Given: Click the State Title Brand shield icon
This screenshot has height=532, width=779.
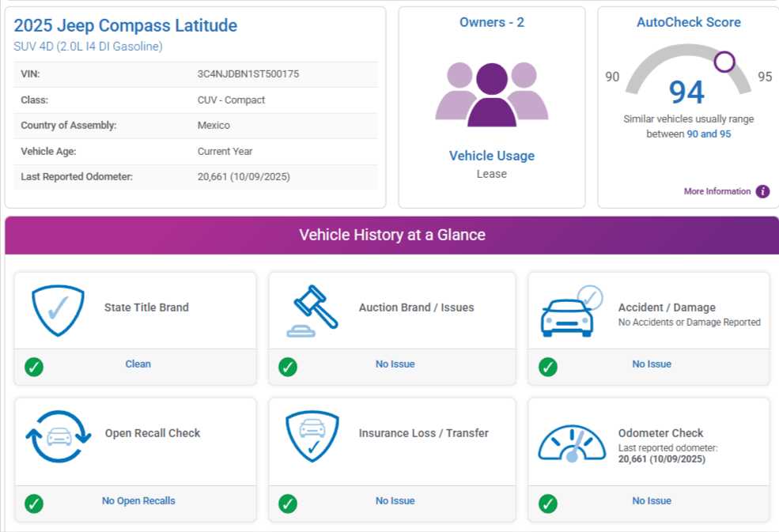Looking at the screenshot, I should (58, 310).
